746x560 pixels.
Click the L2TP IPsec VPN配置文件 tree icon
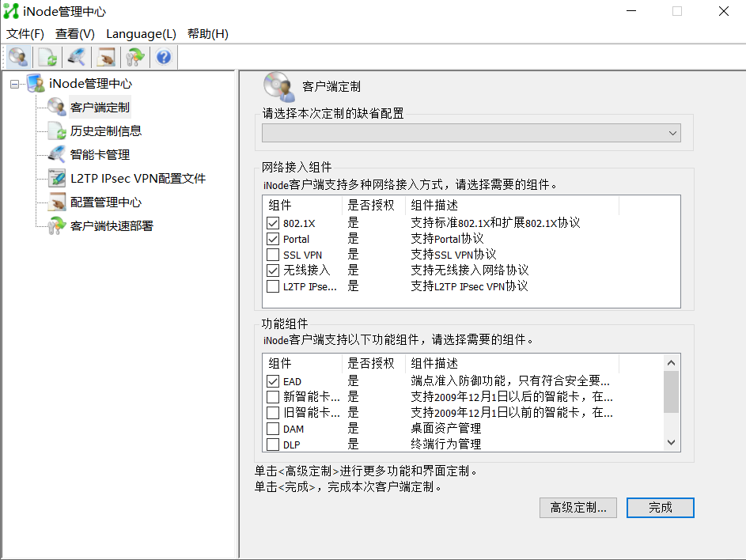tap(57, 179)
